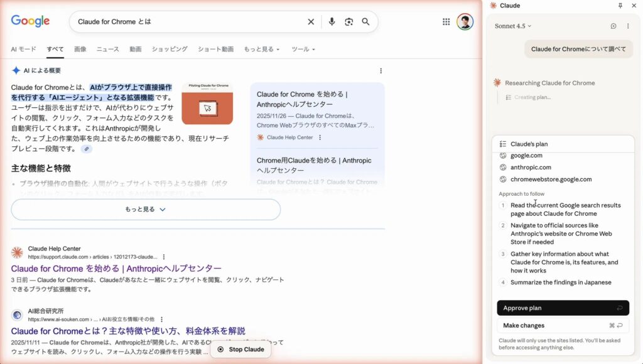This screenshot has height=364, width=643.
Task: Open Google account profile avatar
Action: coord(465,22)
